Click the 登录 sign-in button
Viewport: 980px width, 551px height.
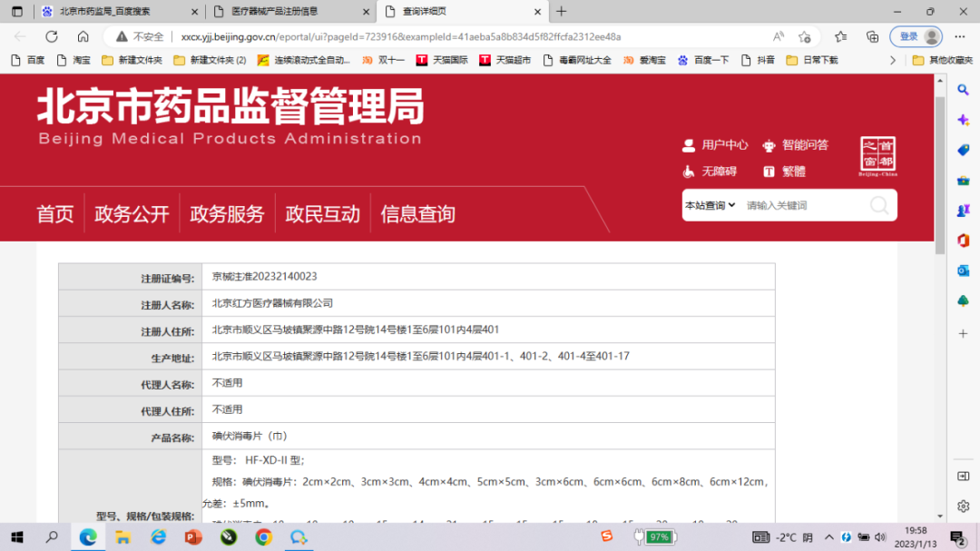(916, 36)
